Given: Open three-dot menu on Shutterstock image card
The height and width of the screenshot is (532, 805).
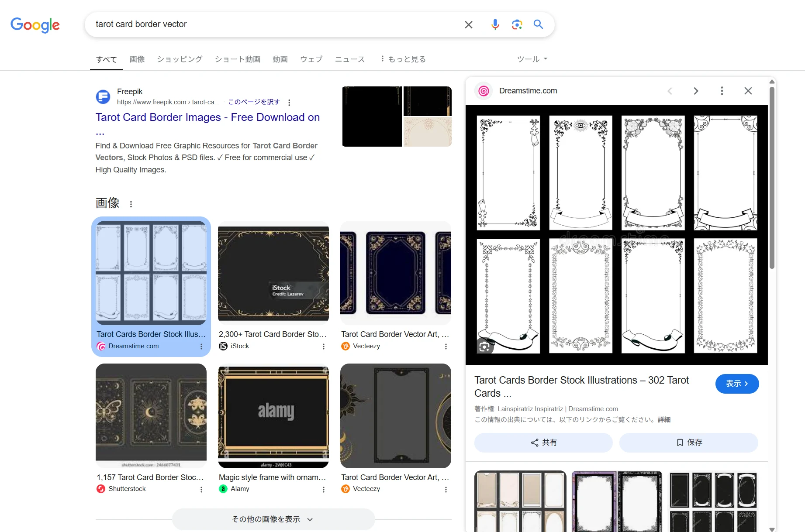Looking at the screenshot, I should (x=201, y=490).
